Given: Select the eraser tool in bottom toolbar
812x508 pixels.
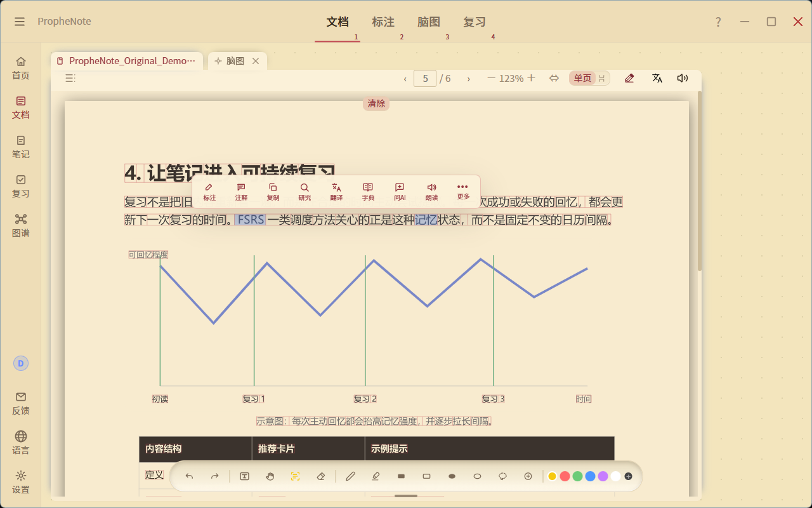Looking at the screenshot, I should (x=320, y=476).
